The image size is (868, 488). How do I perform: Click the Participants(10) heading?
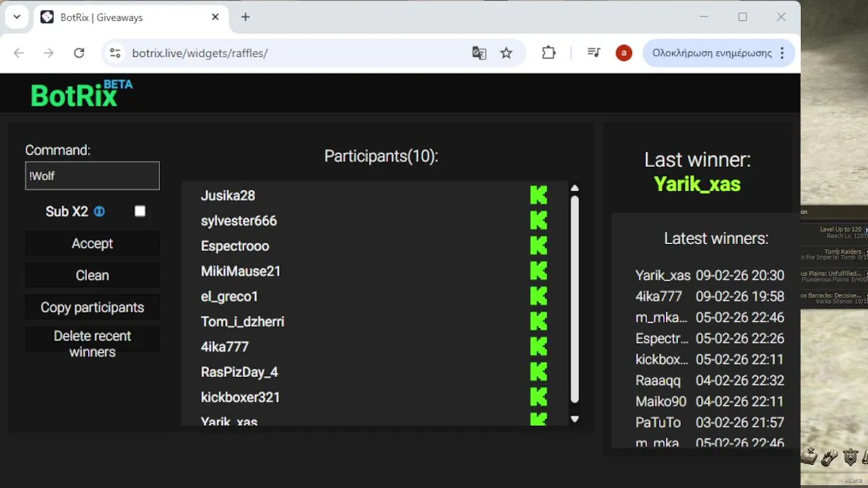(x=381, y=156)
